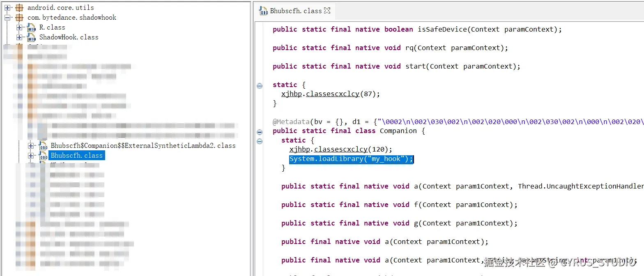Viewport: 644px width, 276px height.
Task: Click the android.core.utils package icon
Action: pos(19,7)
